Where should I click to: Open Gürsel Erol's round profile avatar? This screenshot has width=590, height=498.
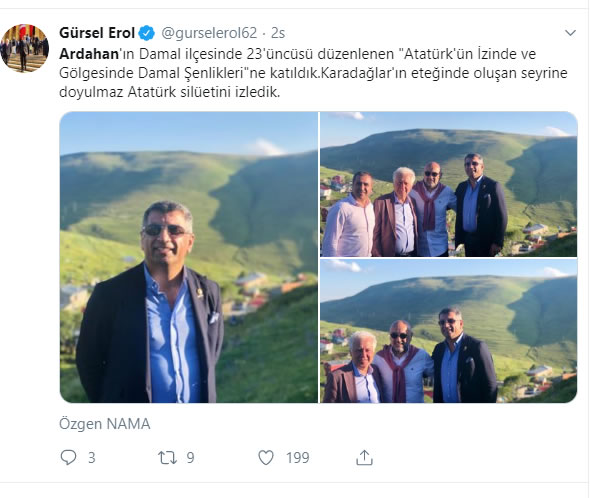(x=25, y=48)
